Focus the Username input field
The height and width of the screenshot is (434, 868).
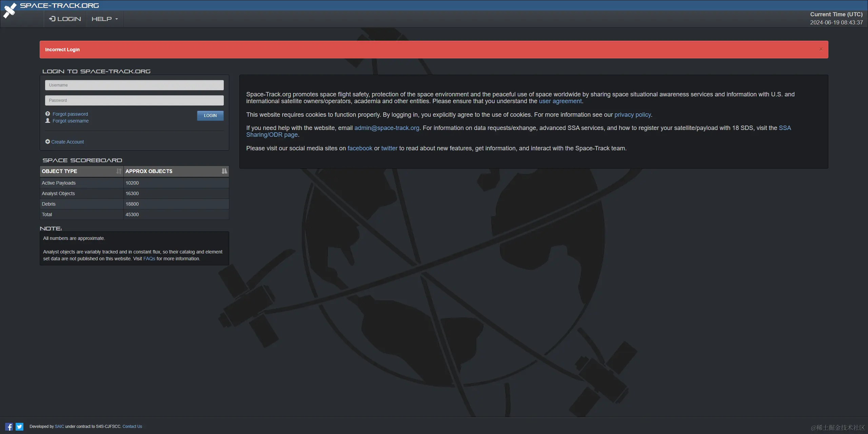(134, 85)
